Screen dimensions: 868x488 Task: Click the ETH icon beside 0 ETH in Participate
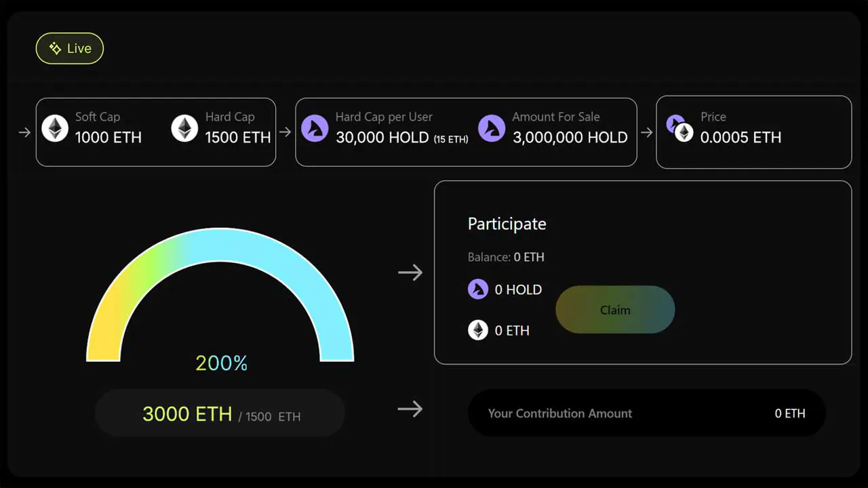click(x=478, y=330)
